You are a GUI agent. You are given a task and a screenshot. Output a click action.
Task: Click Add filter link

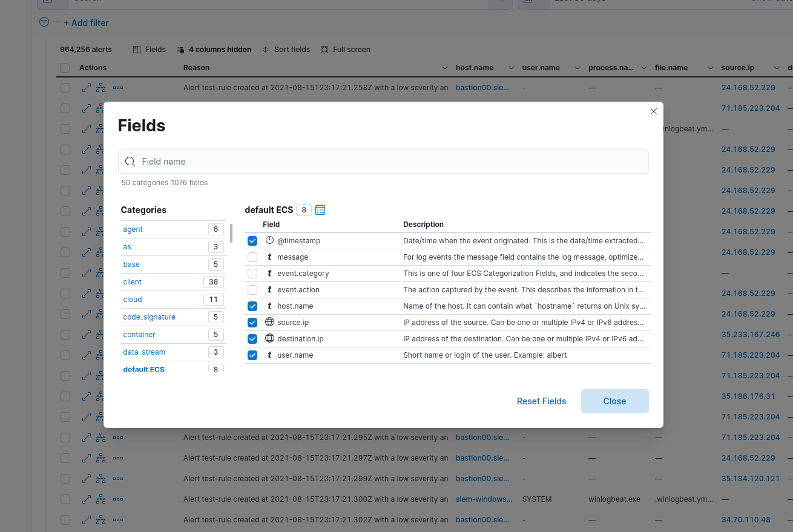87,23
